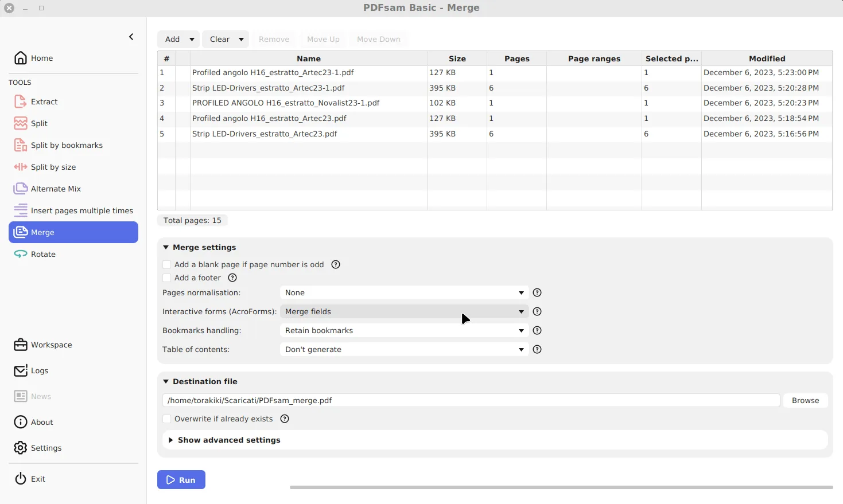
Task: Enable the Add a footer checkbox
Action: point(167,278)
